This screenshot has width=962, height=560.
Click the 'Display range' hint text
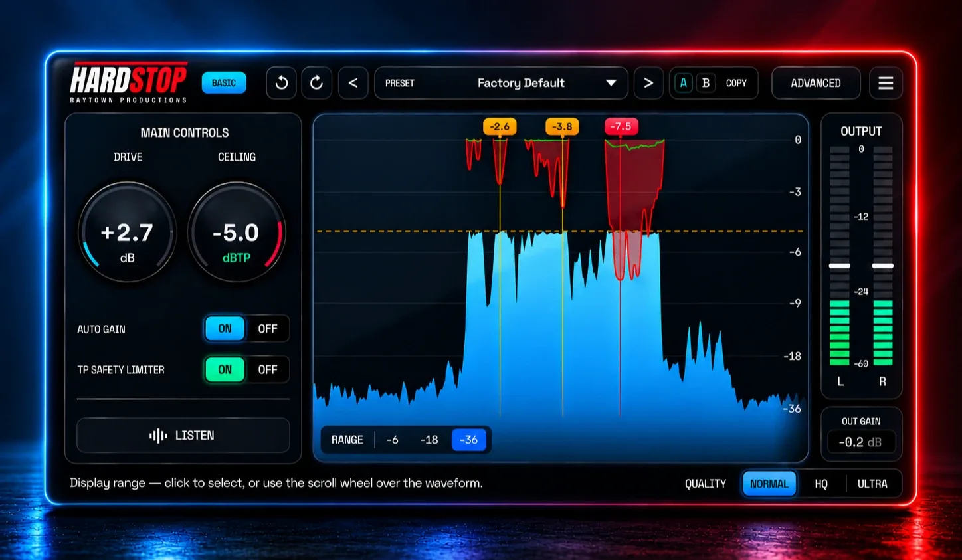(x=276, y=483)
